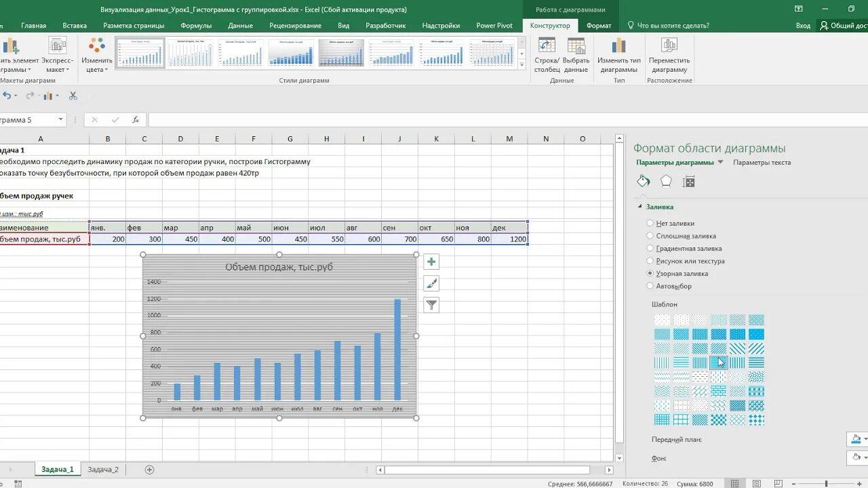Click the Normal view icon in the status bar
This screenshot has height=488, width=868.
click(x=734, y=483)
